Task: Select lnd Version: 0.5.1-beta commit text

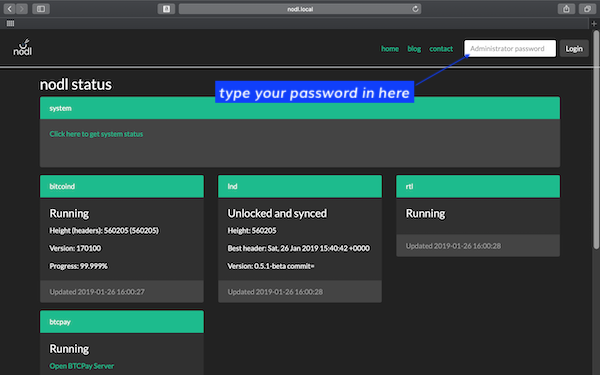Action: point(271,266)
